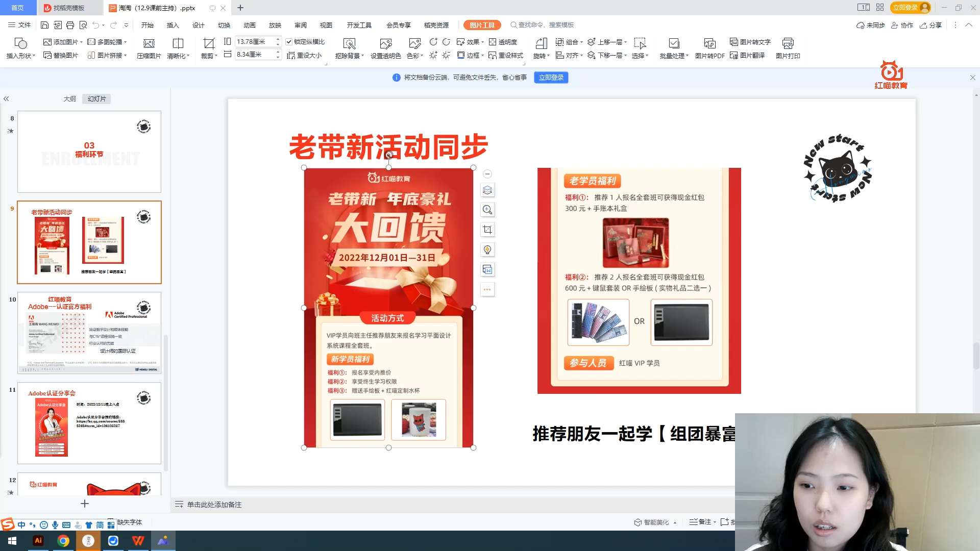Click the crop icon in floating image toolbar

coord(487,230)
